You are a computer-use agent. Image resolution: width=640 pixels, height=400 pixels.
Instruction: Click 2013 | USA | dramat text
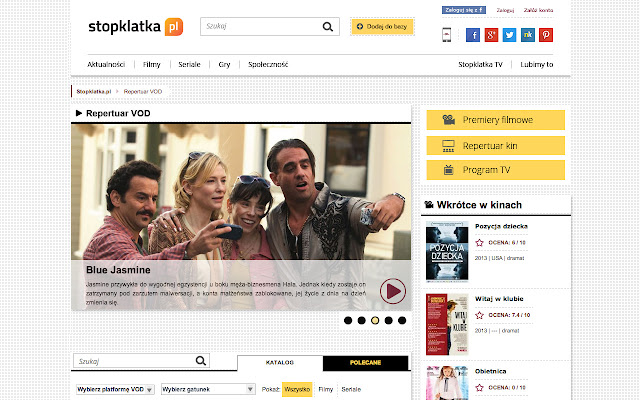coord(500,258)
